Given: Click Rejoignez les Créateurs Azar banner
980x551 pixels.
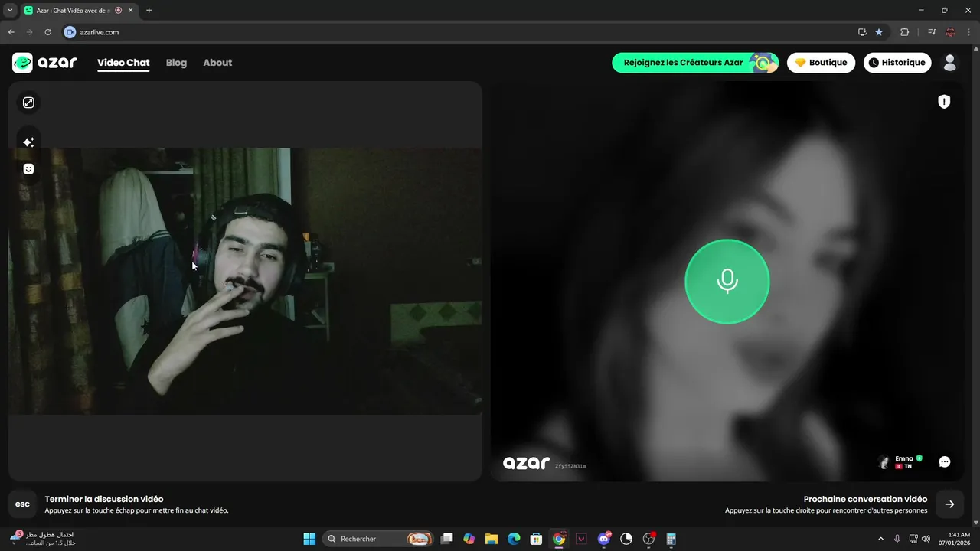Looking at the screenshot, I should point(695,63).
